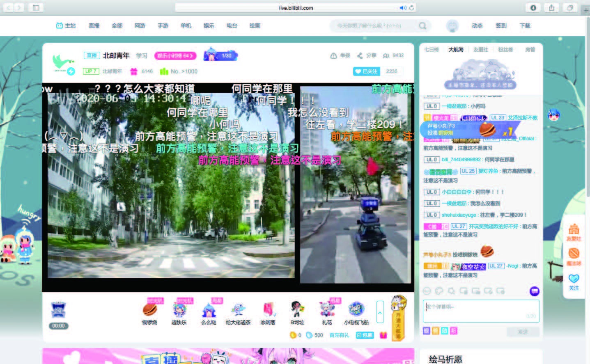Screen dimensions: 590x364
Task: Open the 全部 nav menu item
Action: [x=117, y=25]
